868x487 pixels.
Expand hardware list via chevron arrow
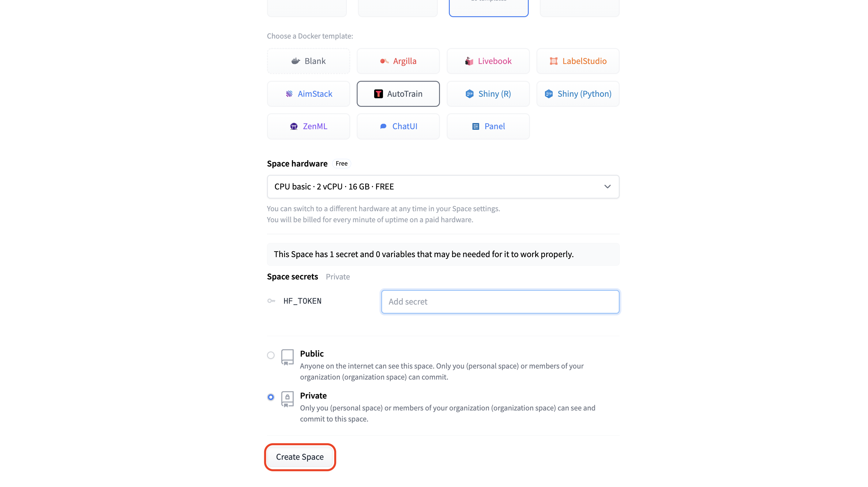coord(607,187)
